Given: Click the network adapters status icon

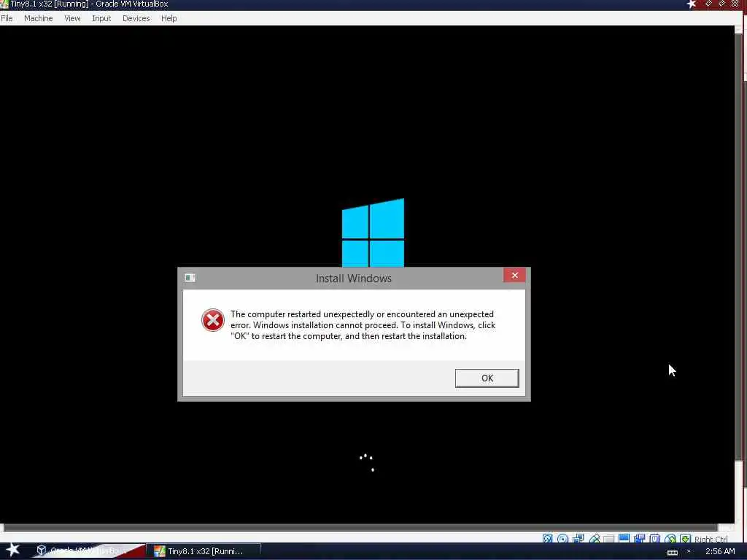Looking at the screenshot, I should point(578,539).
